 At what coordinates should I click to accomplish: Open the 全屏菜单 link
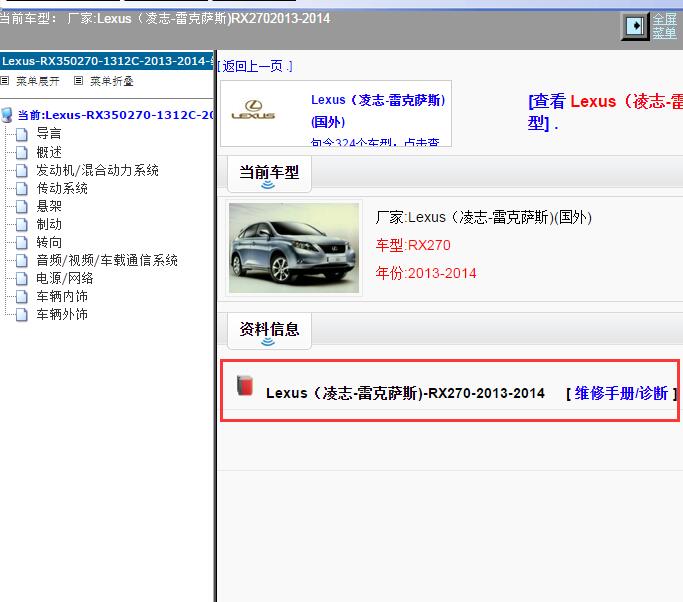(x=665, y=26)
